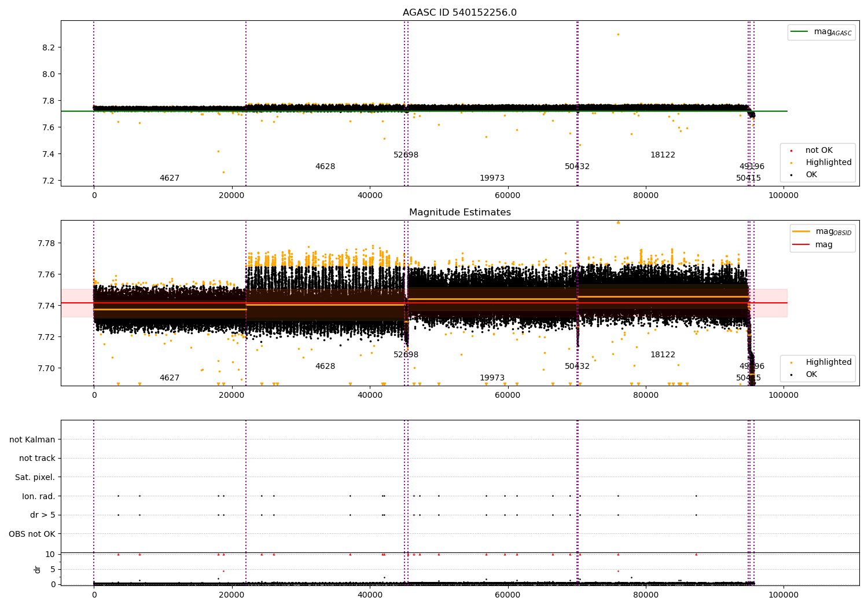Screen dimensions: 868x608
Task: Click the 5 tick label on the dr axis
Action: [x=53, y=569]
